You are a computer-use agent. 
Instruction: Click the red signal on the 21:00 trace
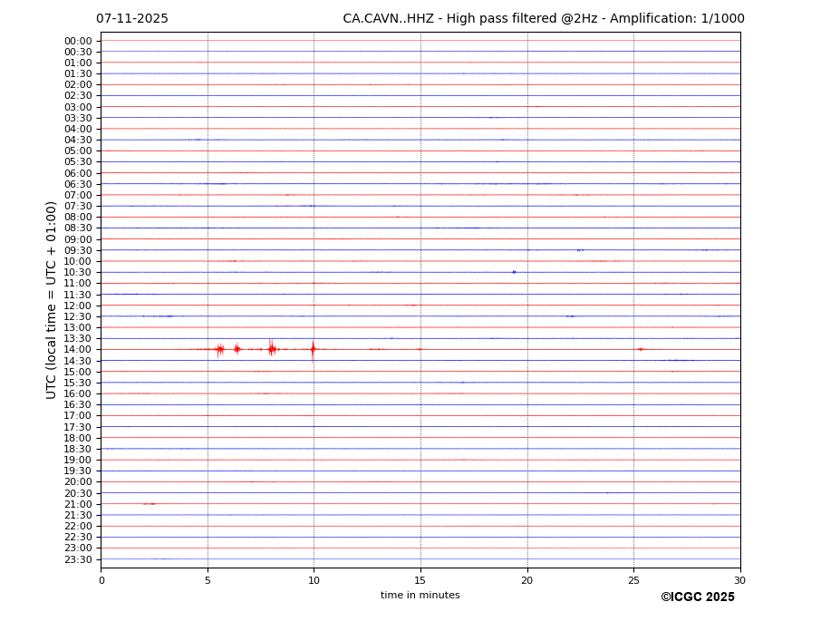pos(150,504)
